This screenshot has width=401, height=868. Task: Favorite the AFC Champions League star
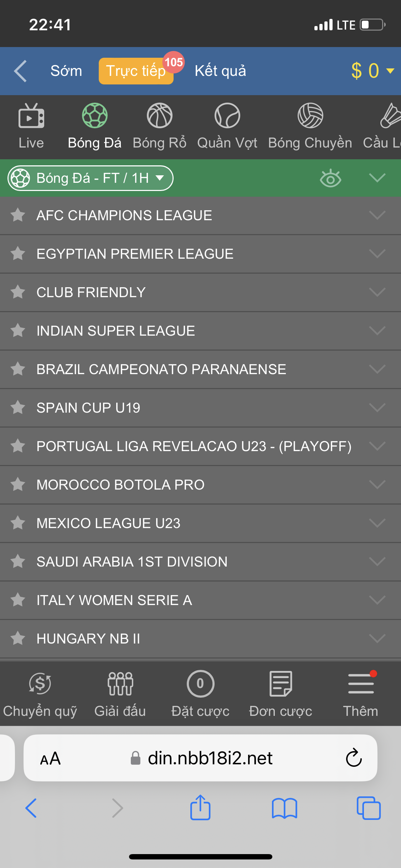(x=18, y=215)
